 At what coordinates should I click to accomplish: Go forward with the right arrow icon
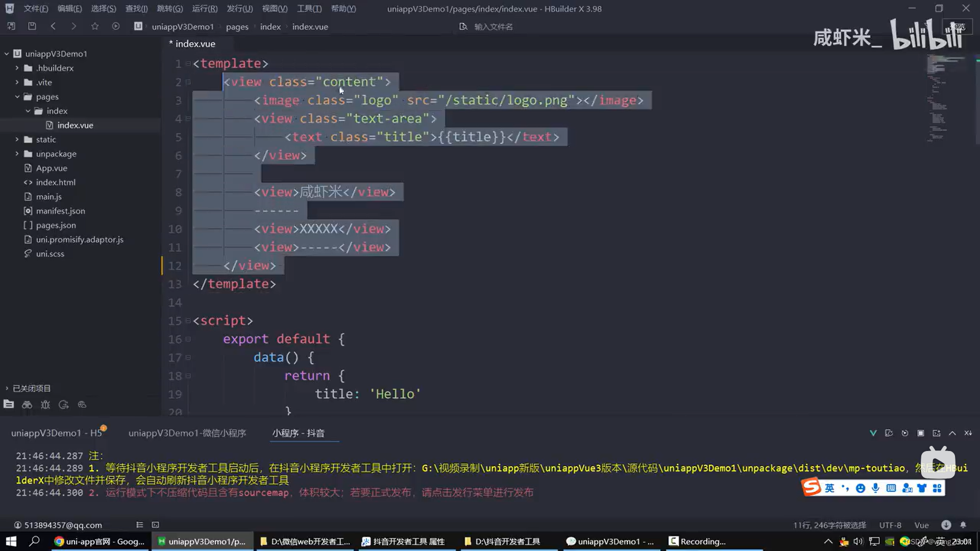(74, 26)
